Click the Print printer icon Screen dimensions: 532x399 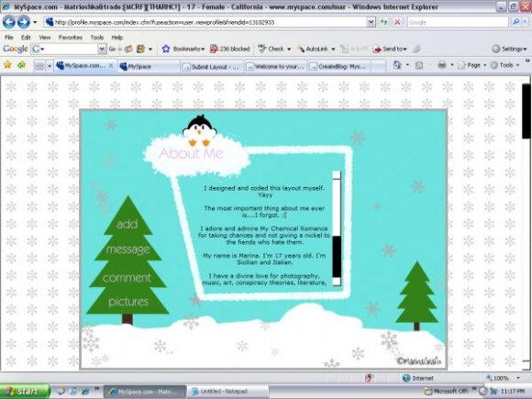point(442,65)
